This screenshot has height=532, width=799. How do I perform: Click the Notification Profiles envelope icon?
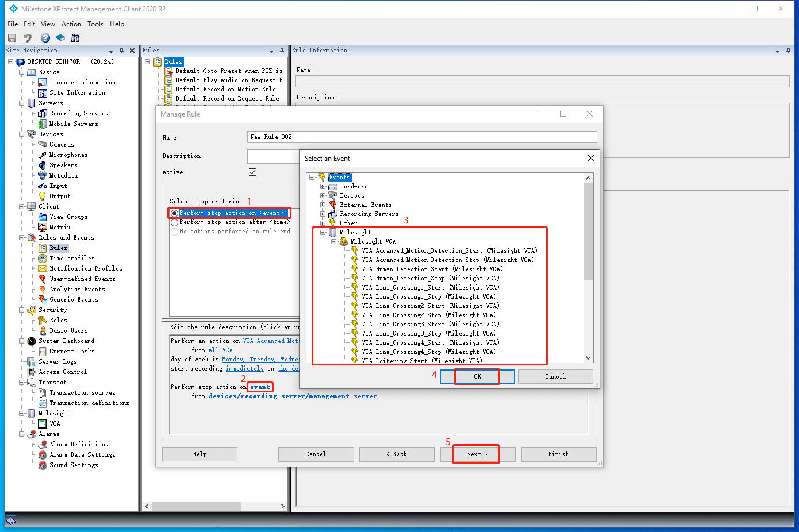43,268
